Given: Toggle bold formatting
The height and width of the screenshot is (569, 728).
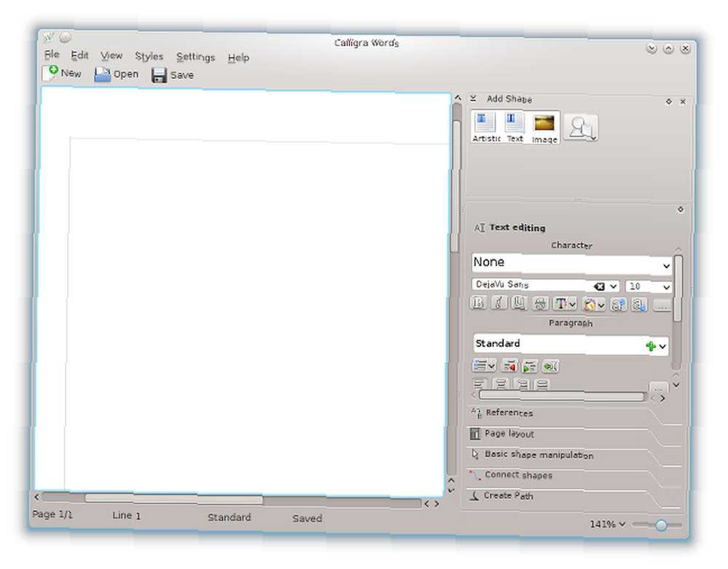Looking at the screenshot, I should click(x=478, y=303).
